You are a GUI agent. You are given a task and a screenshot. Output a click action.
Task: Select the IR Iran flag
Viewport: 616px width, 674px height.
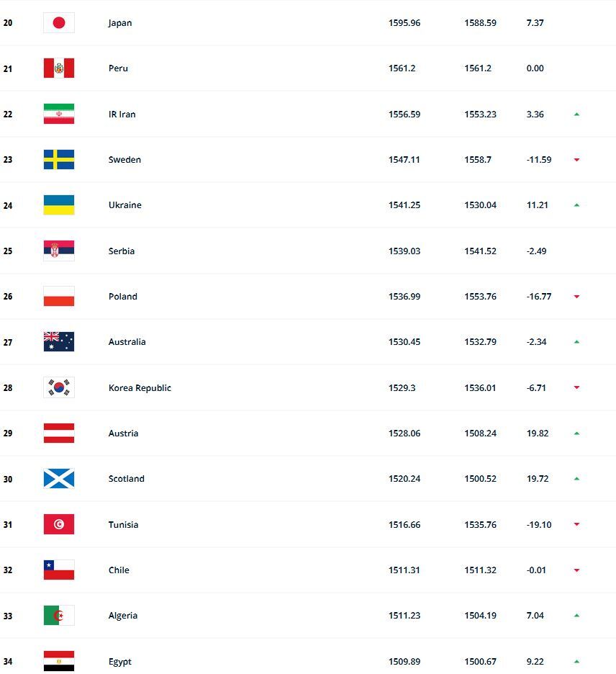(x=59, y=114)
